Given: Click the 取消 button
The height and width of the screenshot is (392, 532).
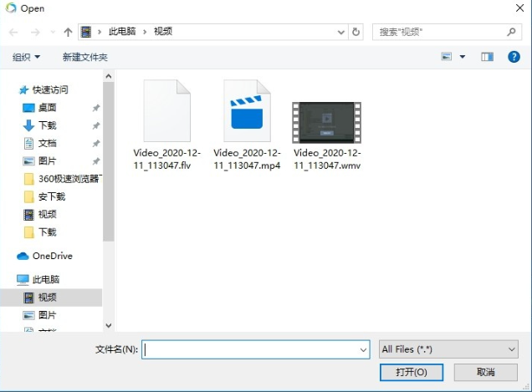Looking at the screenshot, I should pos(486,372).
